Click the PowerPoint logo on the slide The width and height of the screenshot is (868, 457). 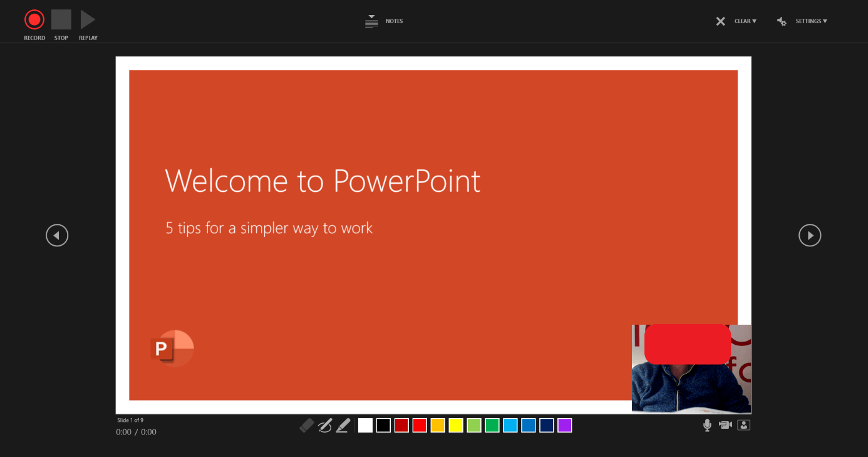coord(173,348)
